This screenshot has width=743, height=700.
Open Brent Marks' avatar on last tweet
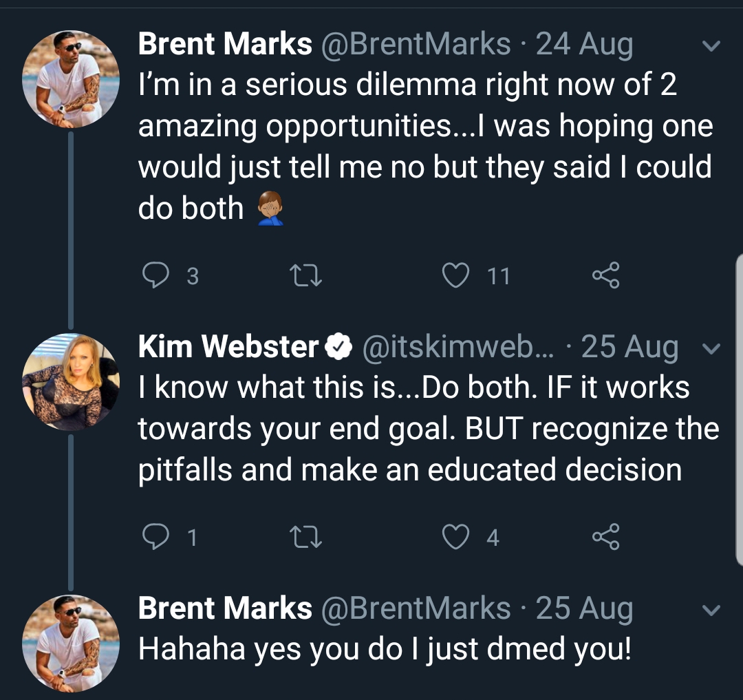pos(71,644)
